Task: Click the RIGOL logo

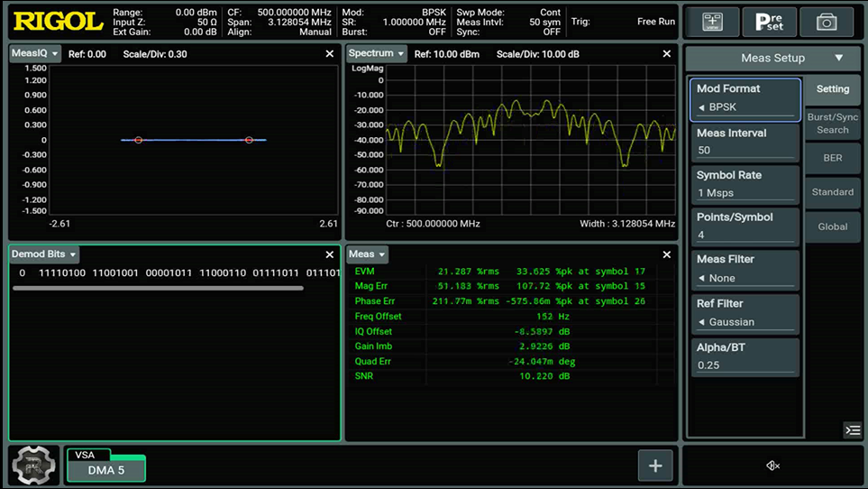Action: click(x=58, y=22)
